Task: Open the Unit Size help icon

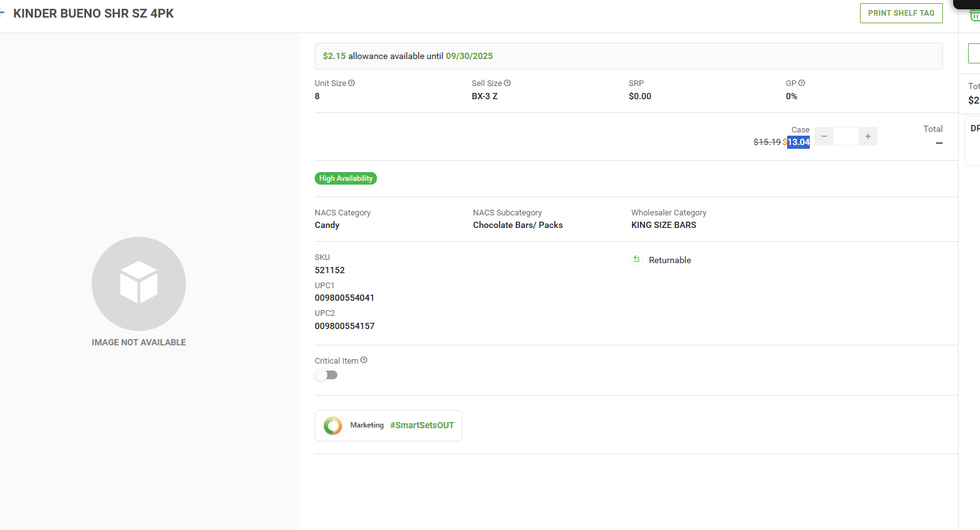Action: (x=352, y=83)
